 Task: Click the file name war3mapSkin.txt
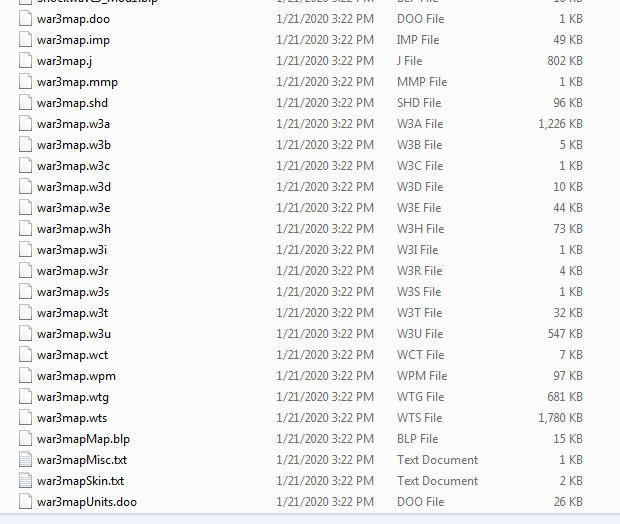click(80, 481)
